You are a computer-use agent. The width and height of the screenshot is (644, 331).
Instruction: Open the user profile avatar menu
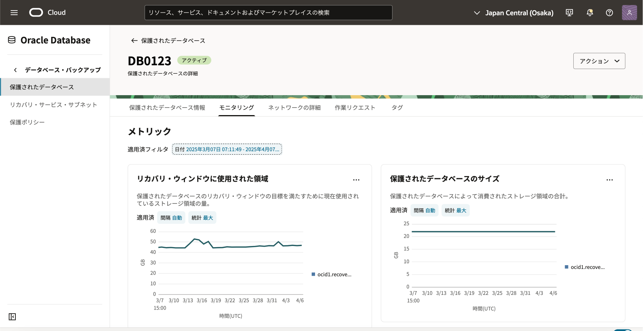pos(629,13)
